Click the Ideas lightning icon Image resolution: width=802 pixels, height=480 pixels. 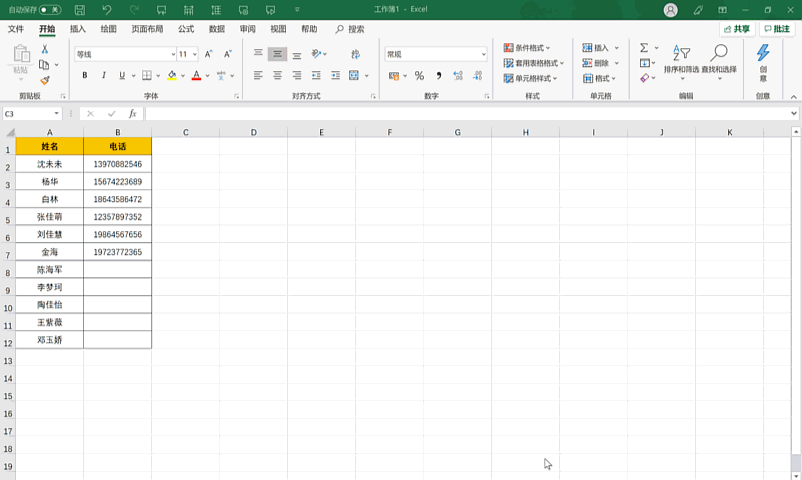point(763,61)
